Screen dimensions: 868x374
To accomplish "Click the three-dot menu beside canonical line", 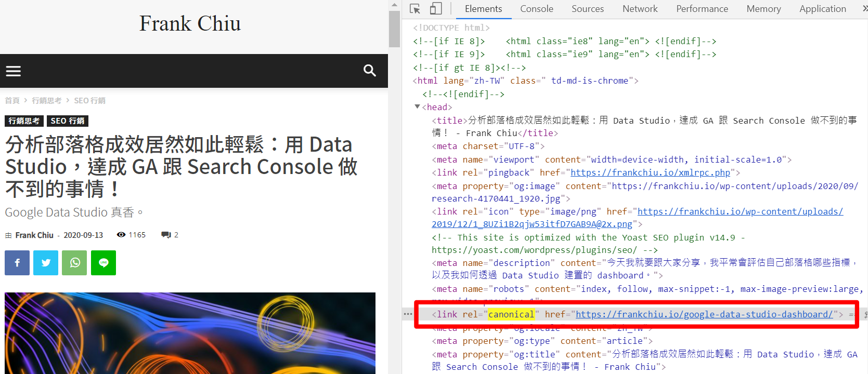I will tap(408, 314).
